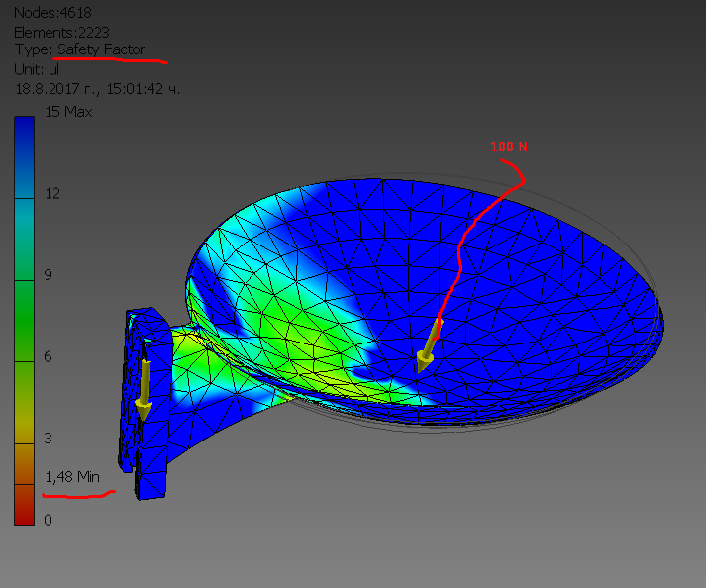Click the date '18.8.2017 г., 15:01:42 ч.'
The image size is (706, 588).
[98, 89]
